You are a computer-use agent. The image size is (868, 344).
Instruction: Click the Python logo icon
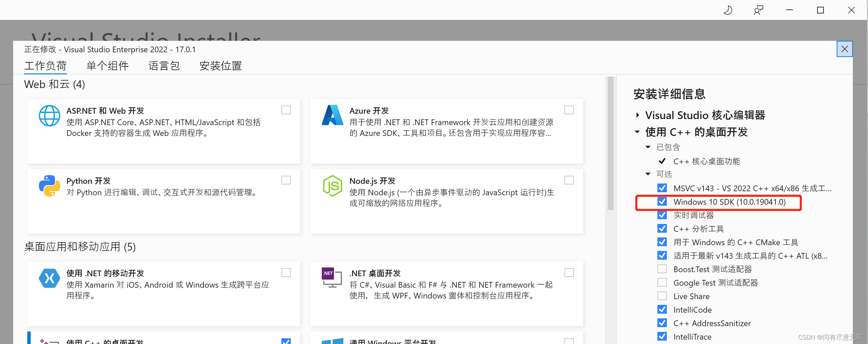pos(49,186)
